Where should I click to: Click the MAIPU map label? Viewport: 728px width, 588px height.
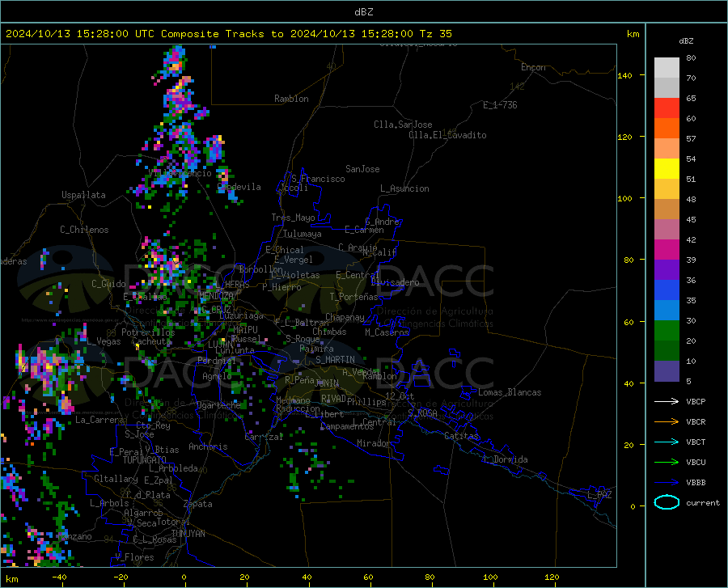click(x=245, y=329)
